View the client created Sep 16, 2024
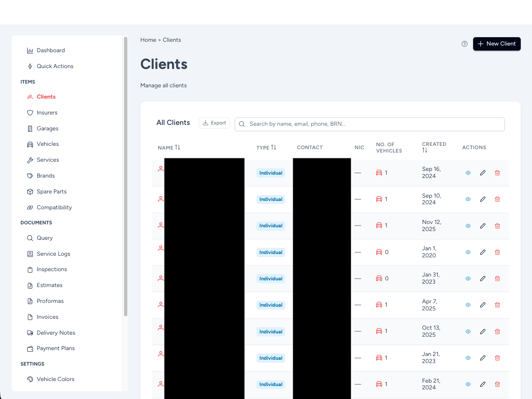The height and width of the screenshot is (399, 532). [468, 173]
